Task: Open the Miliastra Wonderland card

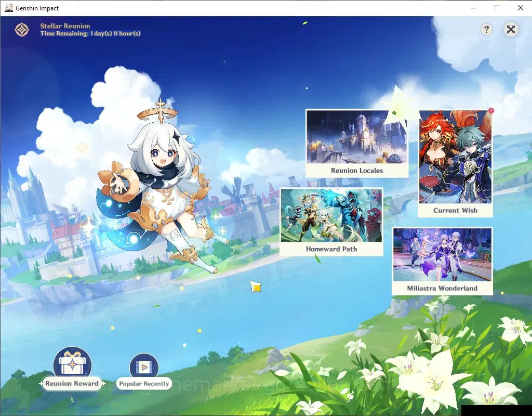Action: [x=442, y=261]
